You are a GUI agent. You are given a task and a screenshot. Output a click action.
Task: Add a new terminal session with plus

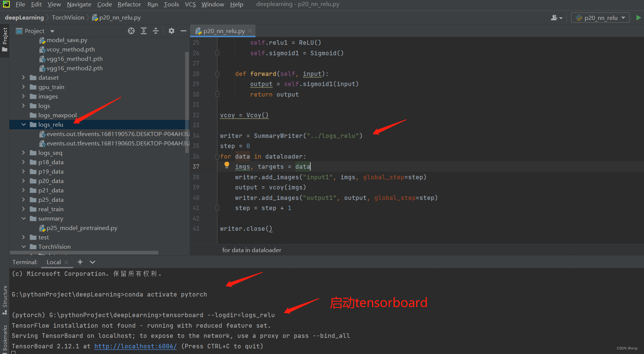point(80,262)
